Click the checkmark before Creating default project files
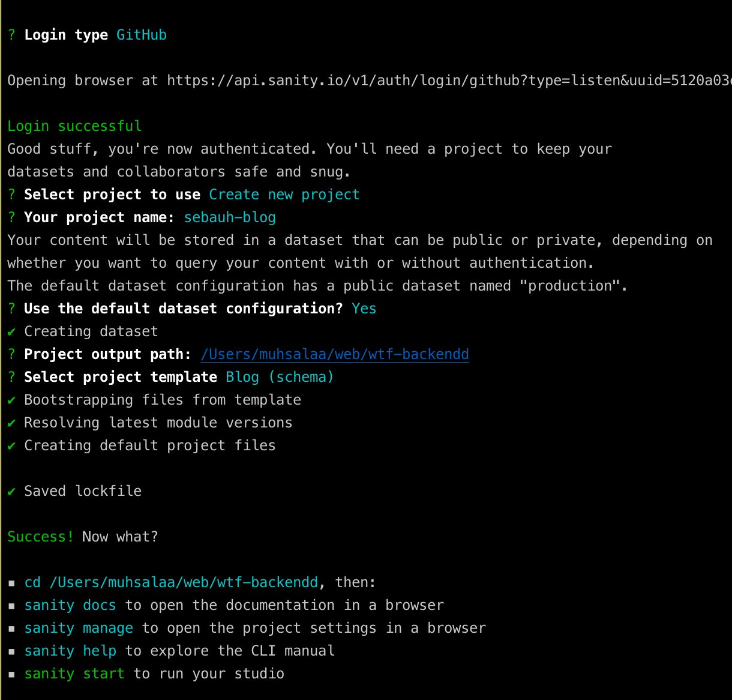 [x=11, y=446]
